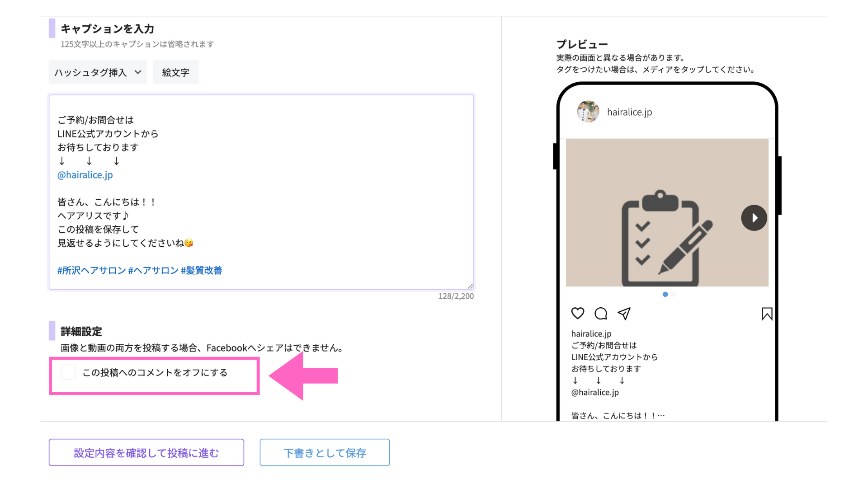The width and height of the screenshot is (868, 488).
Task: Click 設定内容を確認して投稿に進む button
Action: [146, 452]
